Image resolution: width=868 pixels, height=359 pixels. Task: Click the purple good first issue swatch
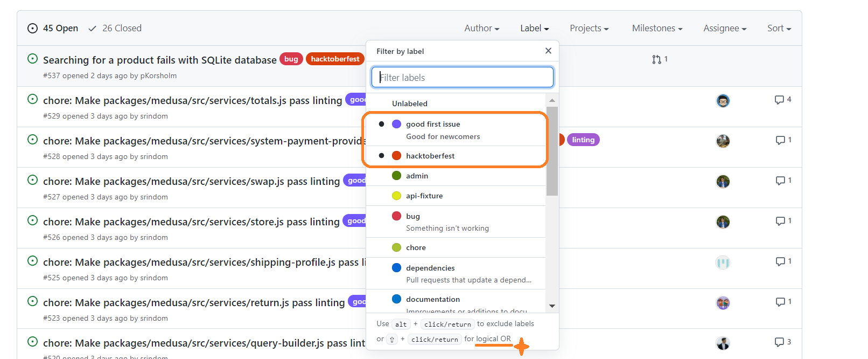396,124
